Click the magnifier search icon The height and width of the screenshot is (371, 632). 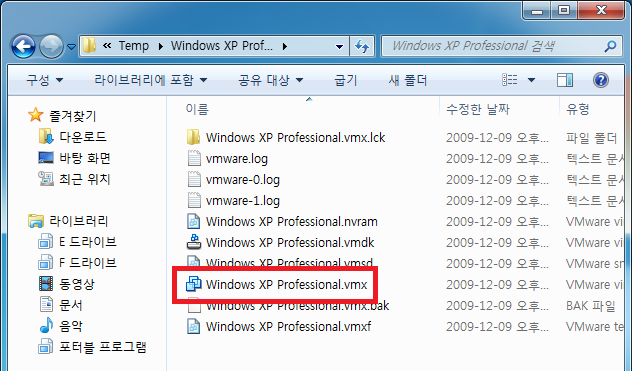610,46
